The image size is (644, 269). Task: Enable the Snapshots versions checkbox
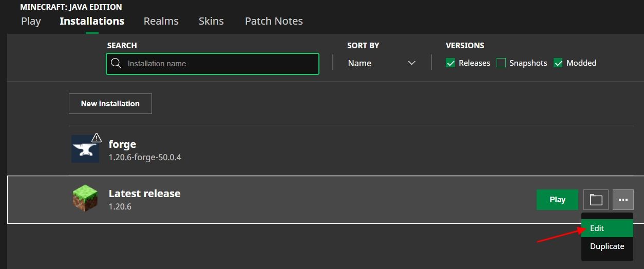501,63
